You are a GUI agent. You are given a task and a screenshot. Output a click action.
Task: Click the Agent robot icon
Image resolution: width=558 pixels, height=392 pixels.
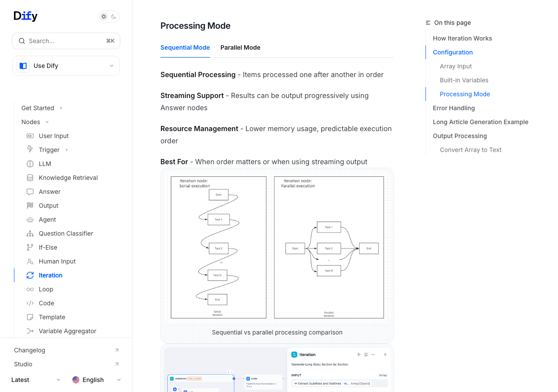[x=30, y=220]
